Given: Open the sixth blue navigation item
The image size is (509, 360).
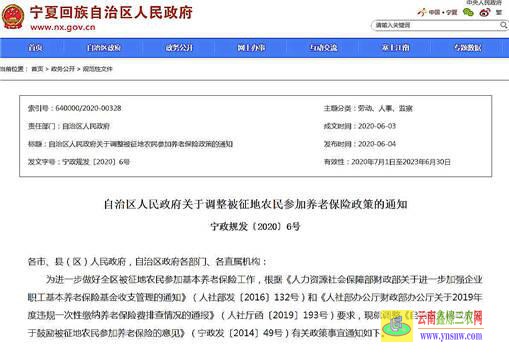Looking at the screenshot, I should [x=395, y=48].
